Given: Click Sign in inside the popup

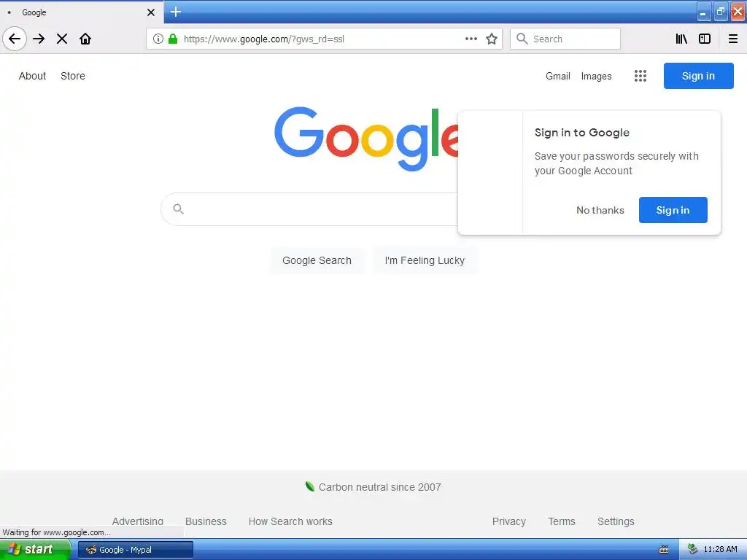Looking at the screenshot, I should pos(673,210).
